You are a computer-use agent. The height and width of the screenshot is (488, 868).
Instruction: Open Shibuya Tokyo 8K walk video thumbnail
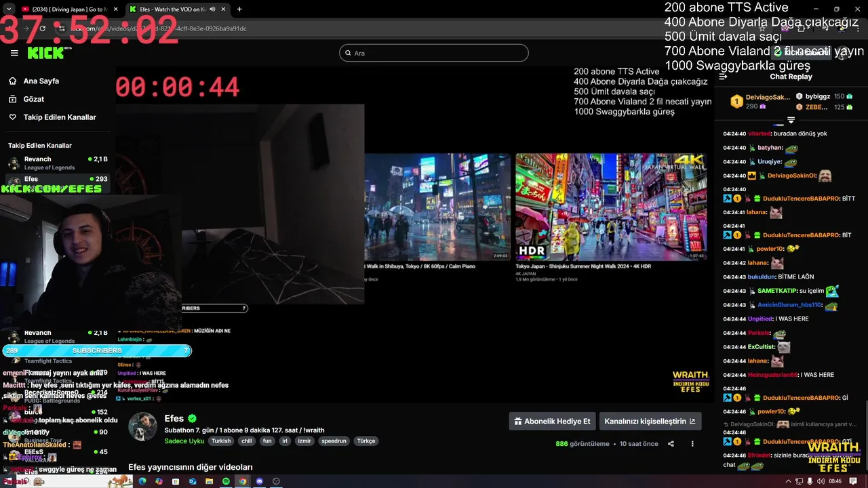click(x=437, y=207)
